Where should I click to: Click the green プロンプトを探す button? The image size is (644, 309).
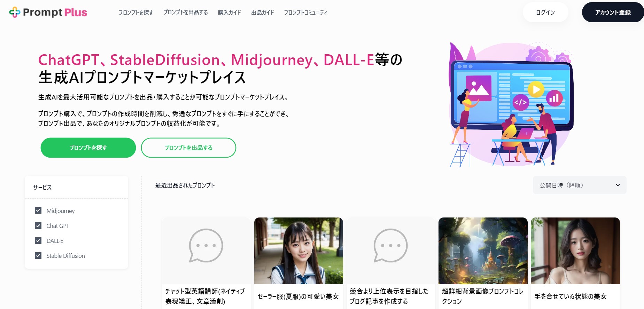[88, 148]
